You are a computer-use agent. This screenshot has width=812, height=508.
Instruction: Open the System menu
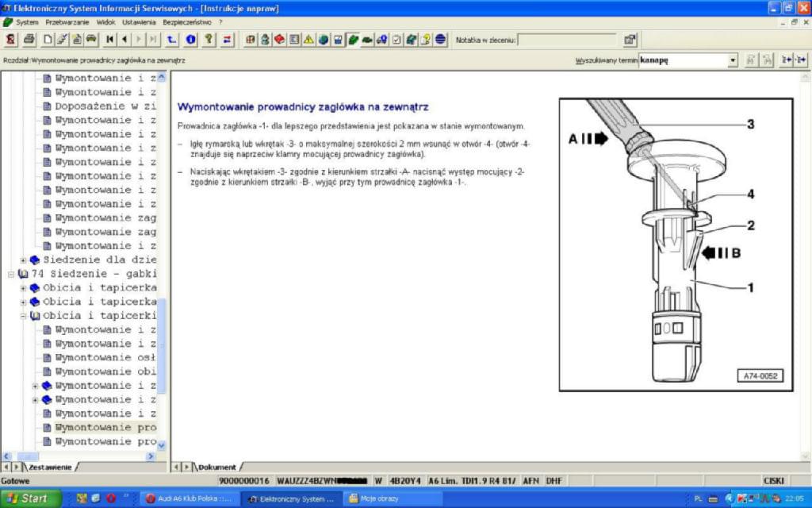[x=27, y=22]
